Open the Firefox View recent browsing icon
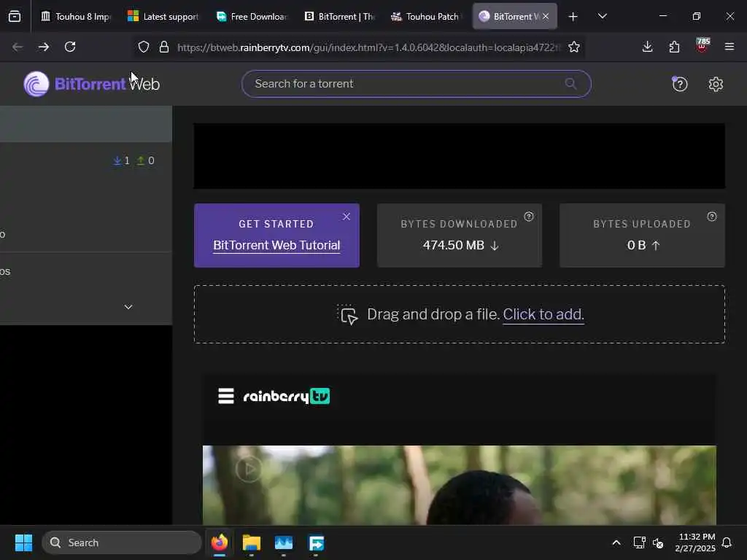Image resolution: width=747 pixels, height=560 pixels. click(x=15, y=17)
